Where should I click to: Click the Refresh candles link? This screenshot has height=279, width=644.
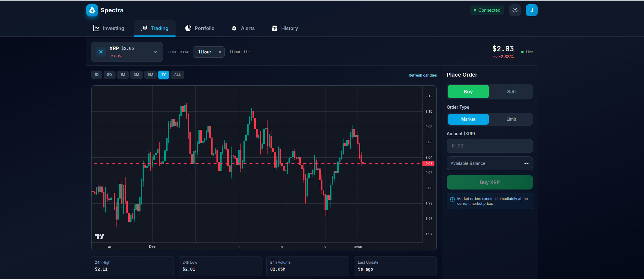[x=423, y=75]
